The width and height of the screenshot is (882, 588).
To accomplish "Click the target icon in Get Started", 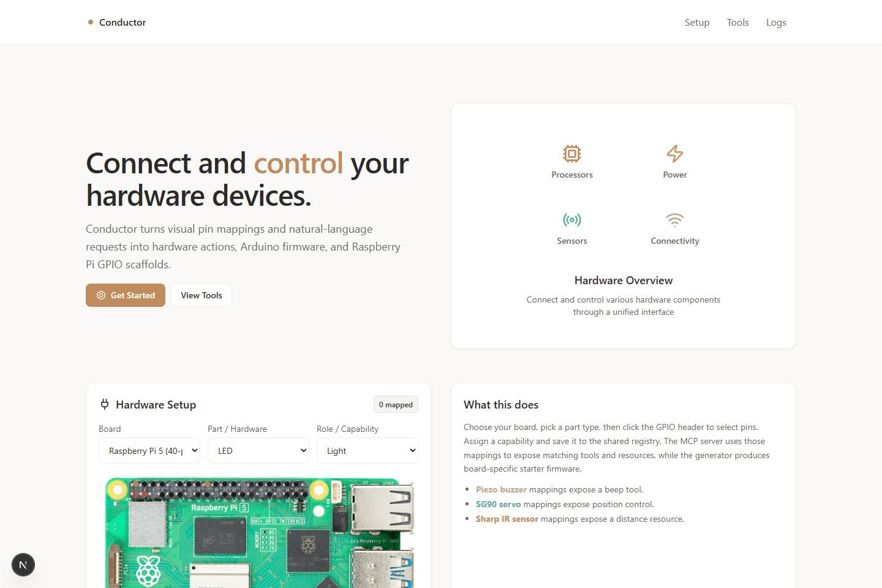I will 101,295.
